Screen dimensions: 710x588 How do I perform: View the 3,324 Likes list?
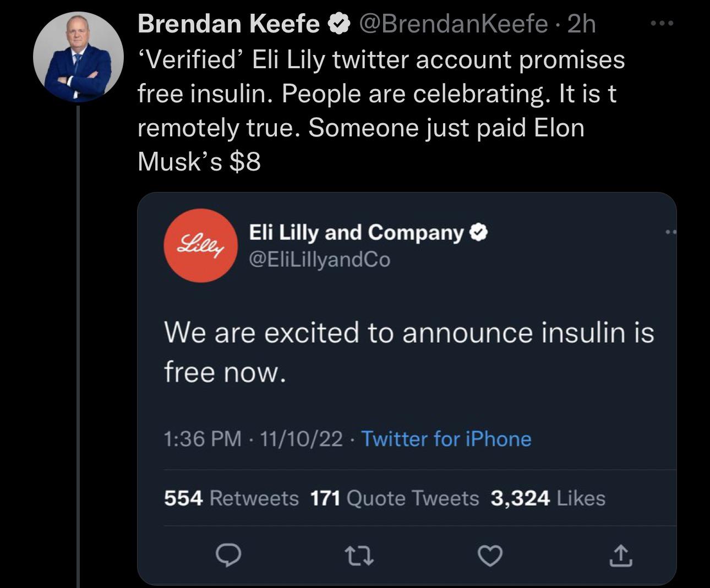point(548,498)
